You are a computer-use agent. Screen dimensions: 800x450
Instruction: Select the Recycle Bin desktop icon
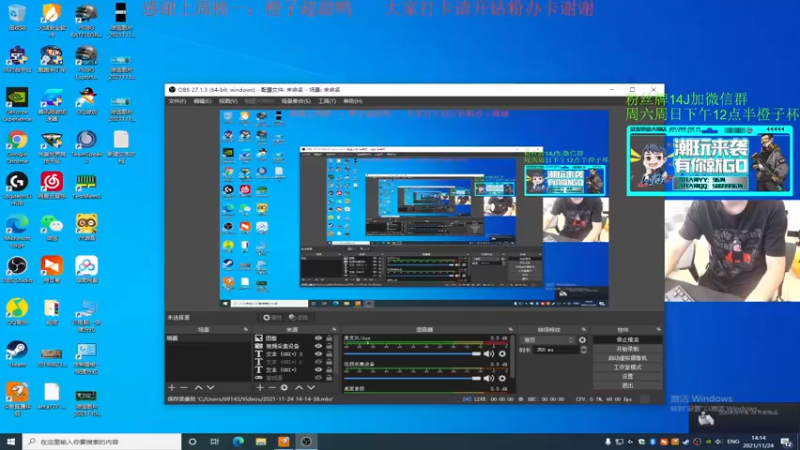[x=17, y=16]
